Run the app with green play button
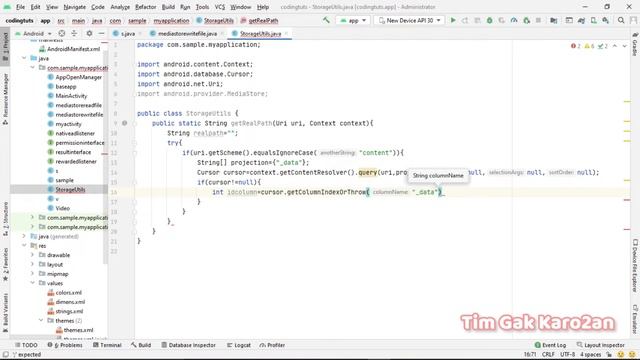Viewport: 640px width, 360px height. (x=453, y=20)
